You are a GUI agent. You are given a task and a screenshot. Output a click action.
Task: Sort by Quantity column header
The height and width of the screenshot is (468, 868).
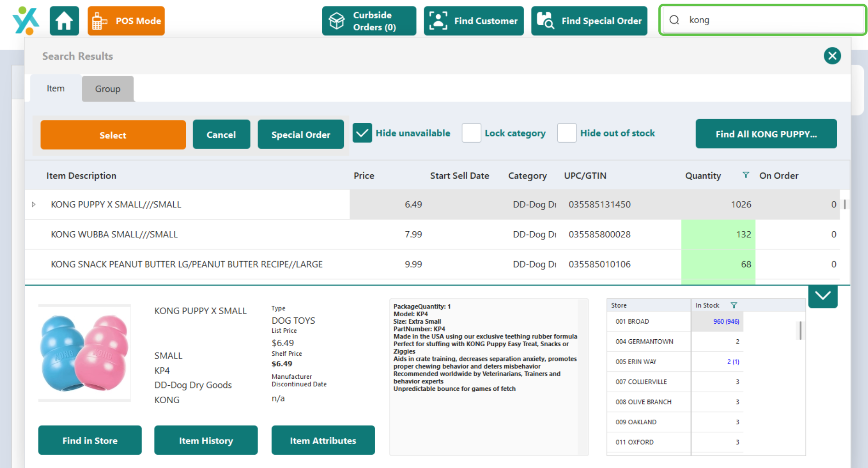click(x=703, y=176)
